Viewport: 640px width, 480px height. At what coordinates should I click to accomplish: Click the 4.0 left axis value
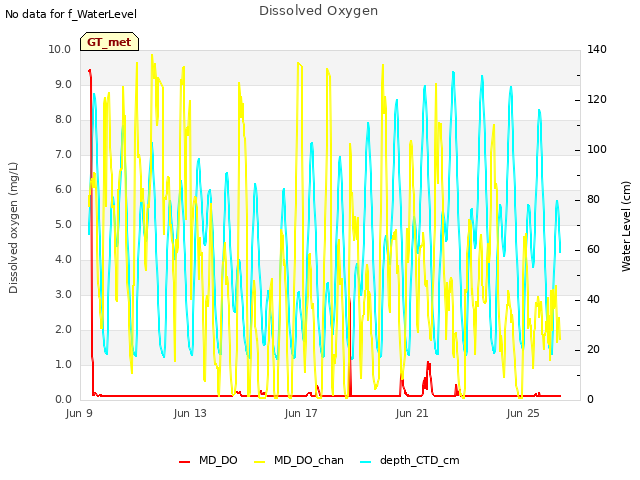[x=63, y=260]
